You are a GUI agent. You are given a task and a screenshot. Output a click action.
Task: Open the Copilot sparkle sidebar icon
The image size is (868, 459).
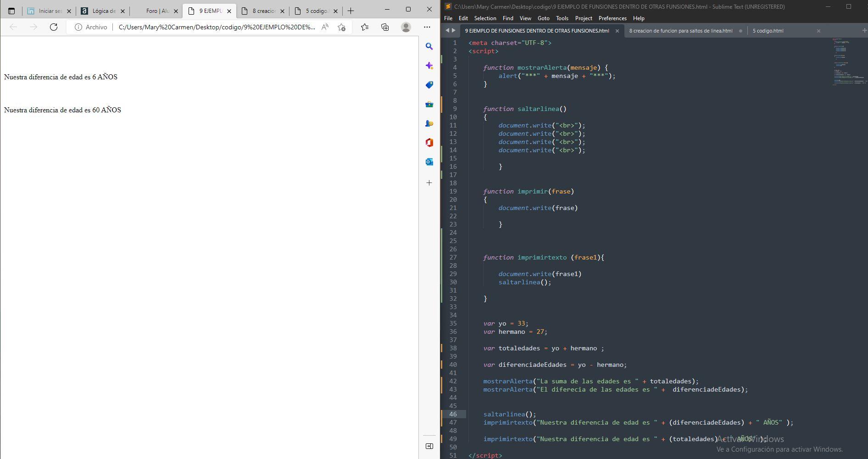click(429, 66)
